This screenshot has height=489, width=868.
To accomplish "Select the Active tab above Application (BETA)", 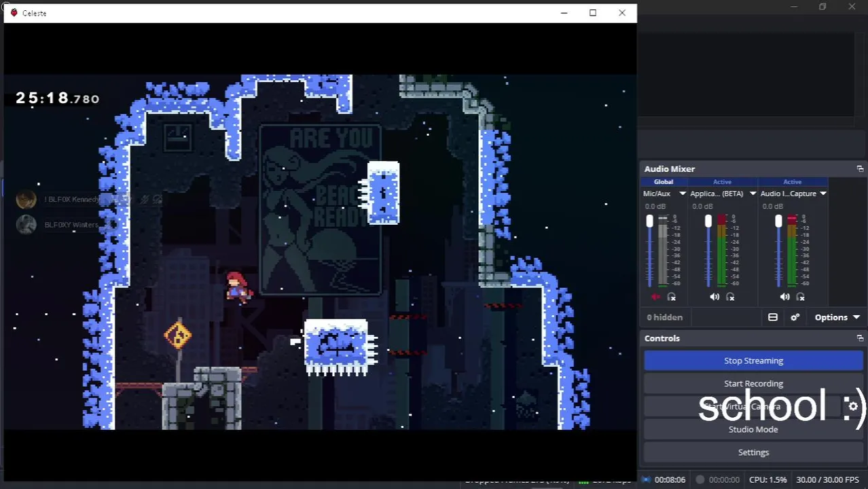I will (x=722, y=182).
